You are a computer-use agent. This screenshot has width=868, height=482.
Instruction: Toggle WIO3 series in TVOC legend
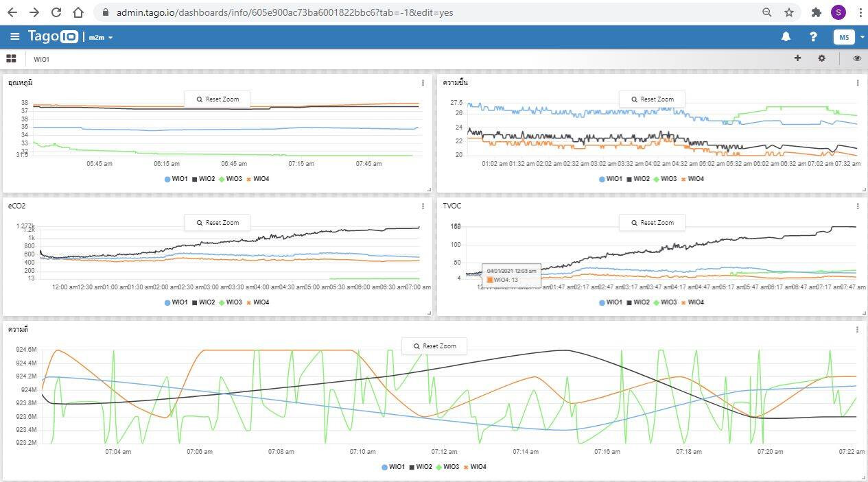pyautogui.click(x=666, y=302)
